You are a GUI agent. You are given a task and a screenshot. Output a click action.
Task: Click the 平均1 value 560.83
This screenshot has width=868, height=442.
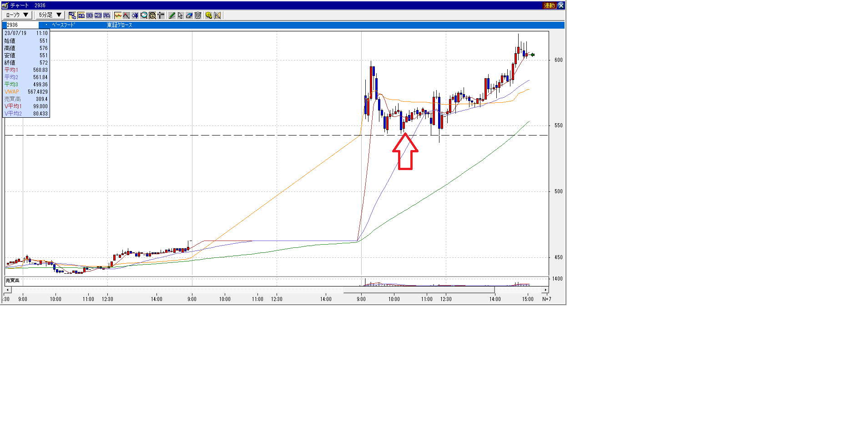tap(40, 70)
